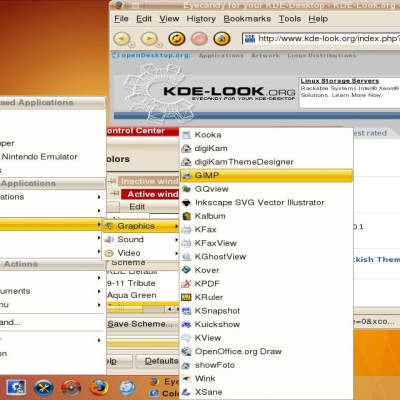Open the Applications link on openDesktop bar
The image size is (400, 400).
click(221, 55)
